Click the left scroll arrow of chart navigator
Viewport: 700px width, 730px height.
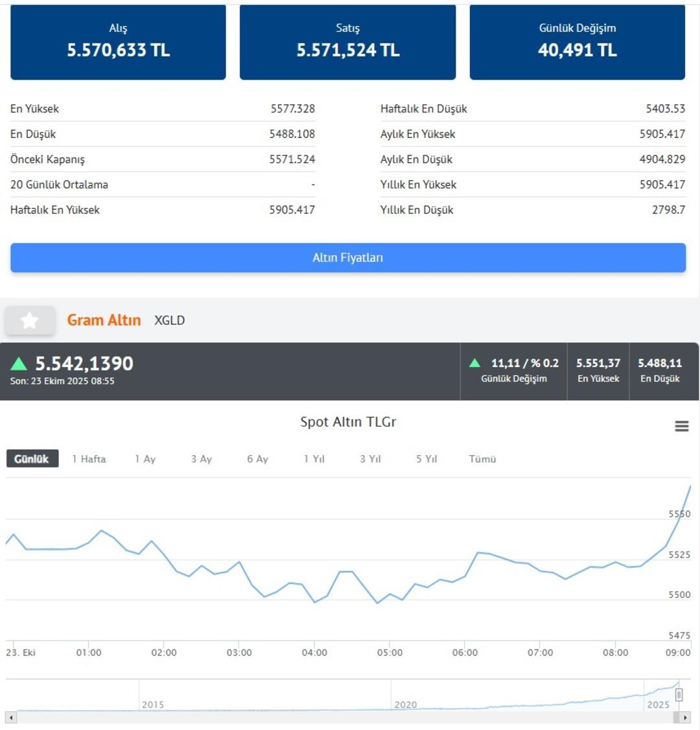click(11, 718)
